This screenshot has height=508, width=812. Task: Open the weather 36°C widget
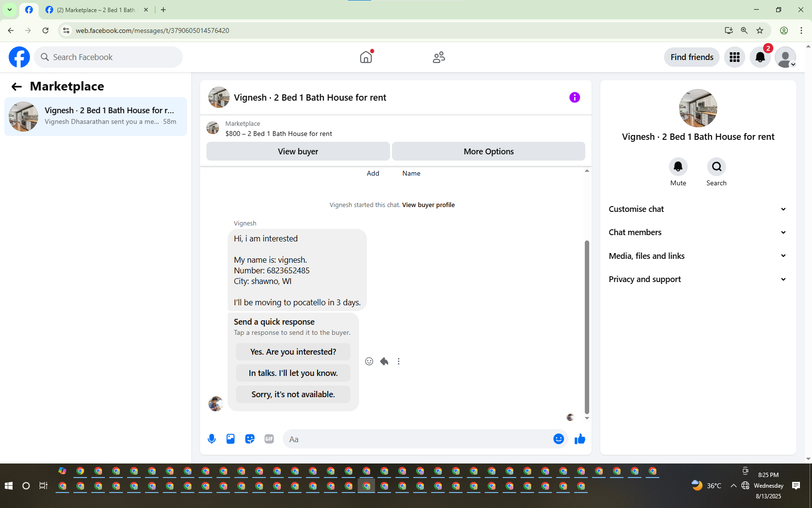point(706,486)
